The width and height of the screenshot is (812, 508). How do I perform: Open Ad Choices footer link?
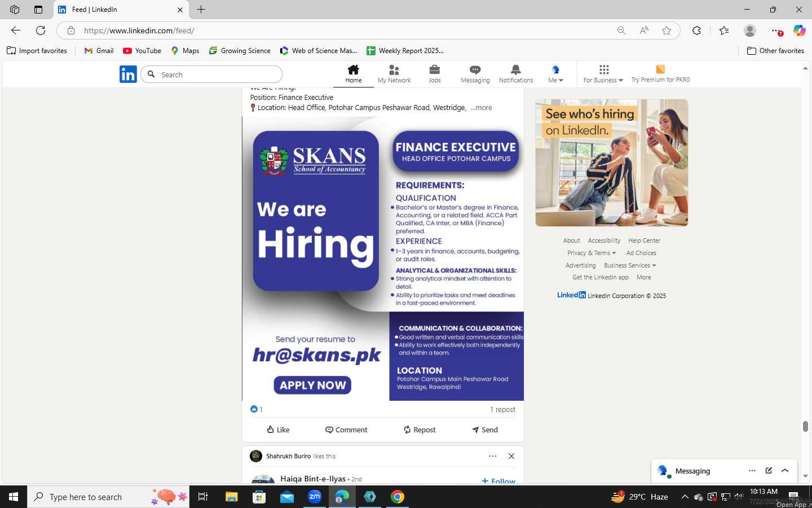click(x=641, y=253)
